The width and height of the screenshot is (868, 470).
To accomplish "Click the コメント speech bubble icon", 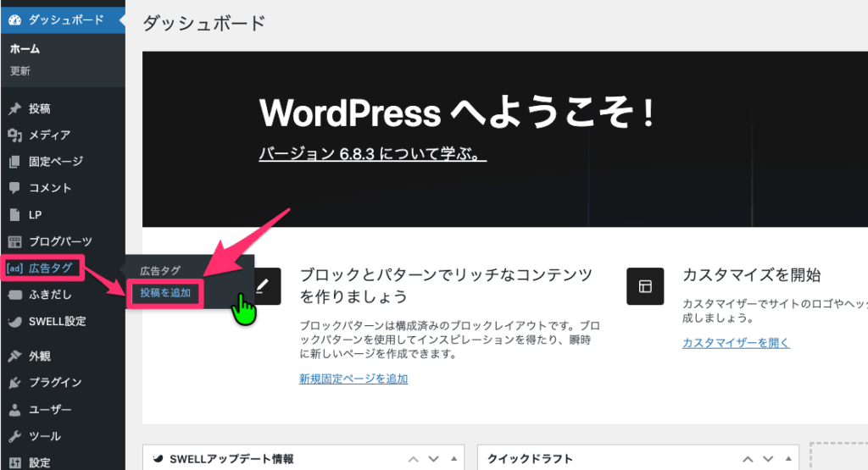I will click(14, 188).
